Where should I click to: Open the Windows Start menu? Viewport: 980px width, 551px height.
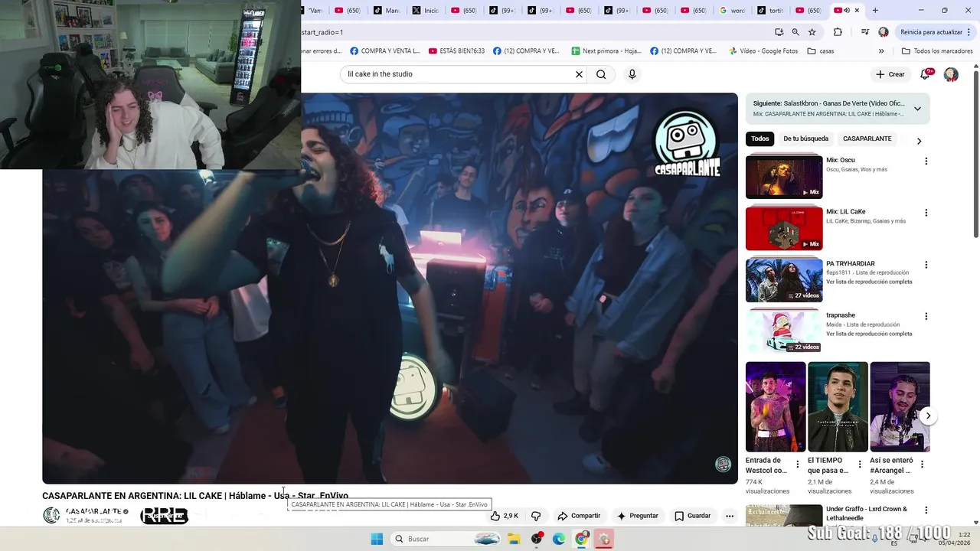(377, 540)
